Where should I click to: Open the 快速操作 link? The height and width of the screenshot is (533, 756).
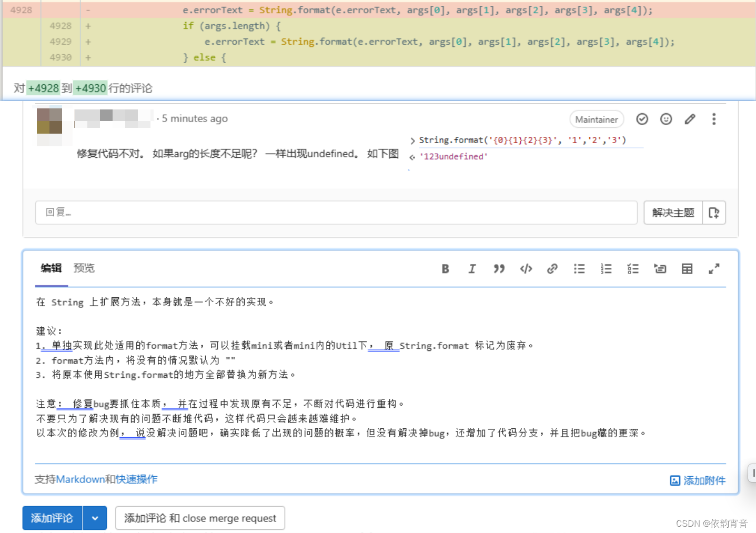click(x=137, y=479)
